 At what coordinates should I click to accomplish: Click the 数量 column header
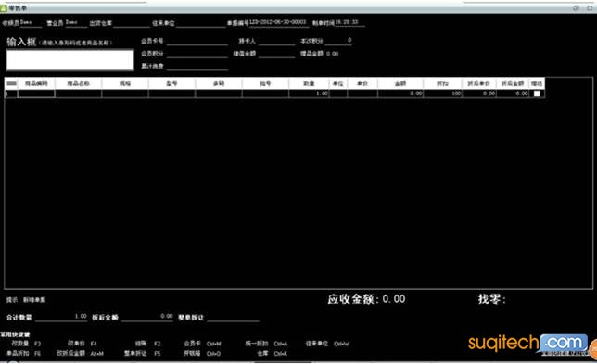310,83
